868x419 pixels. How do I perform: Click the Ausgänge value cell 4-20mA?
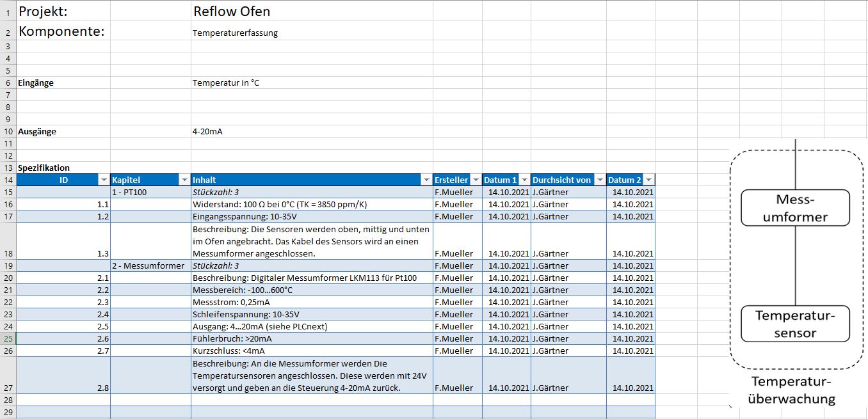tap(207, 132)
